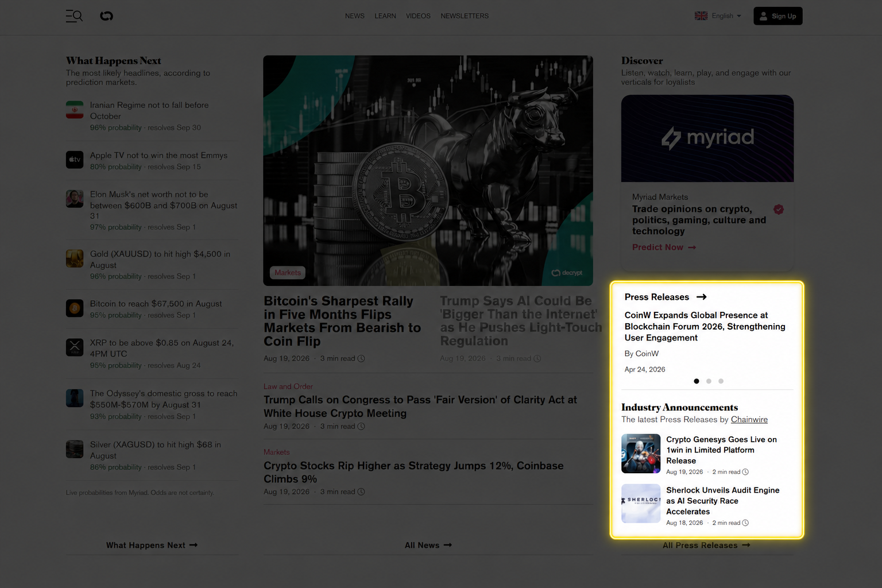Click Predict Now link
This screenshot has width=882, height=588.
tap(664, 247)
